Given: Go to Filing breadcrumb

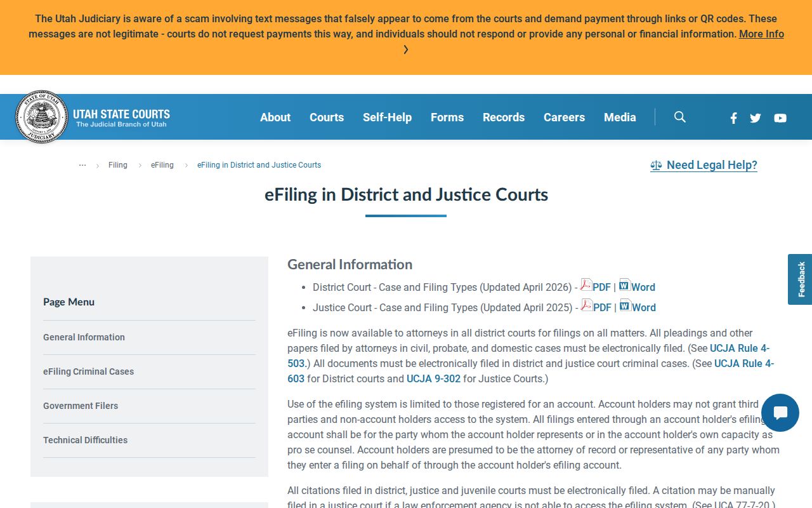Looking at the screenshot, I should click(118, 165).
